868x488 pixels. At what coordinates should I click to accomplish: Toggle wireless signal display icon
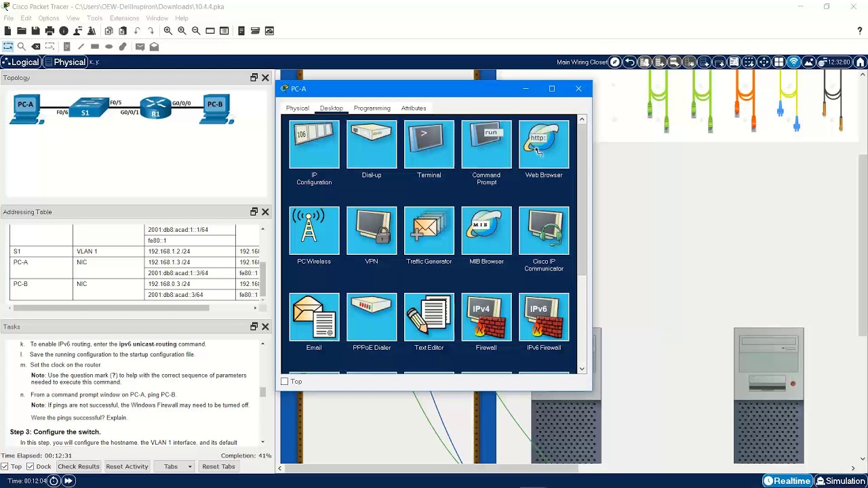(793, 62)
